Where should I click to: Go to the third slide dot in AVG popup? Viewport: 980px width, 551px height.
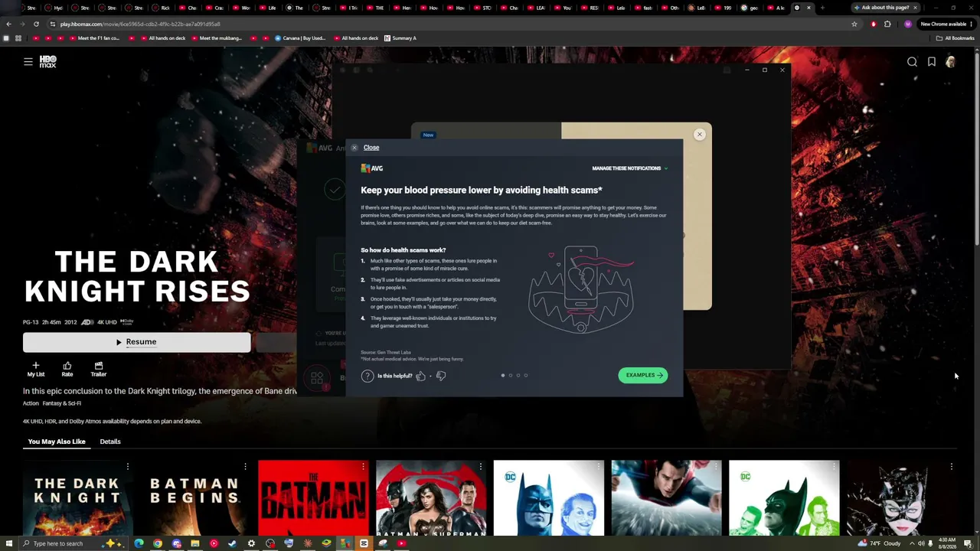pyautogui.click(x=518, y=375)
